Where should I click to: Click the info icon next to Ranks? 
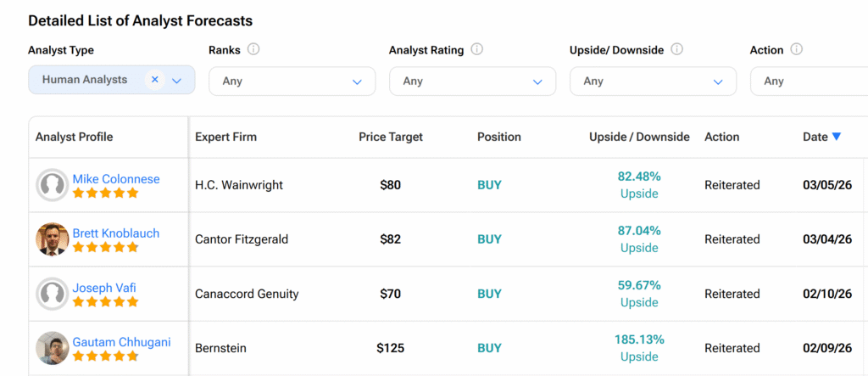pyautogui.click(x=253, y=49)
